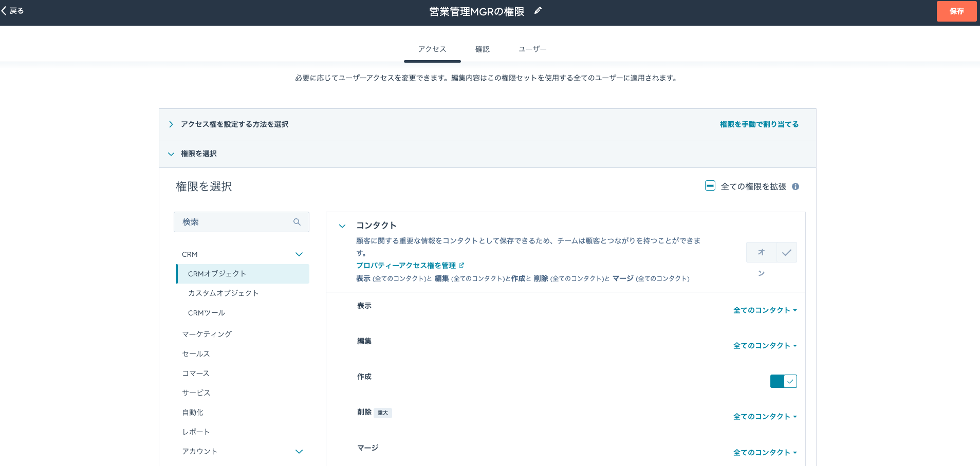Collapse the コンタクト section chevron
The height and width of the screenshot is (466, 980).
click(342, 226)
